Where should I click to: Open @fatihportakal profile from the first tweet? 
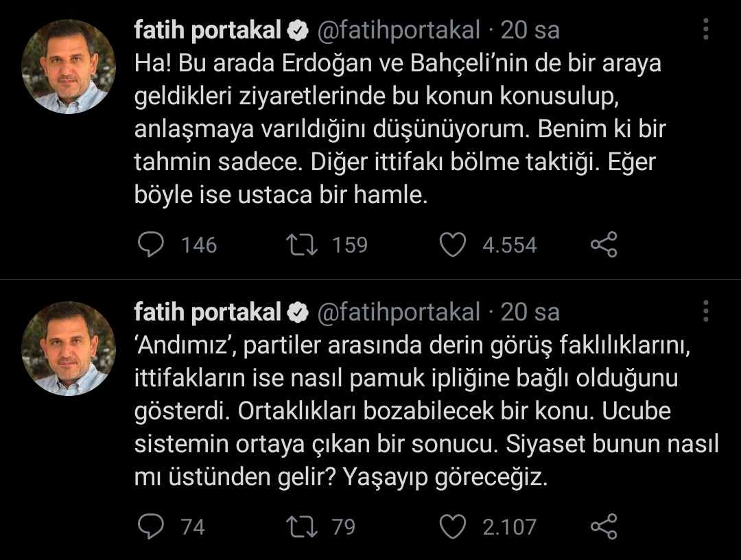398,29
